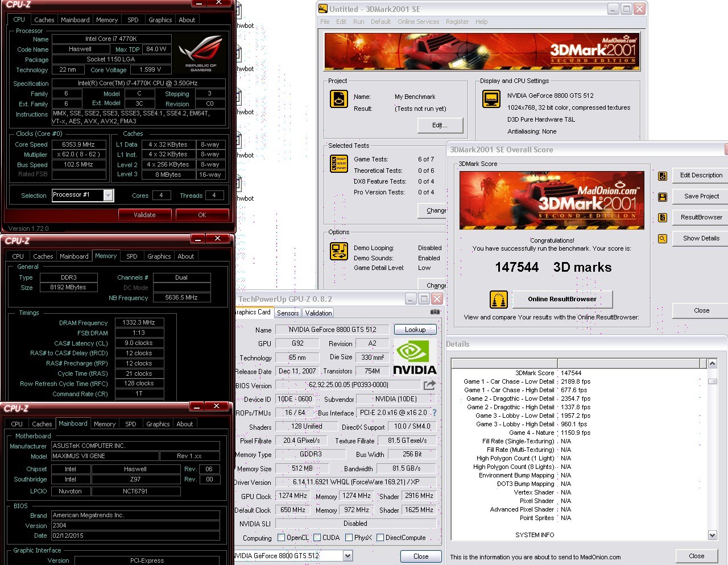
Task: Click Show Details button
Action: 701,238
